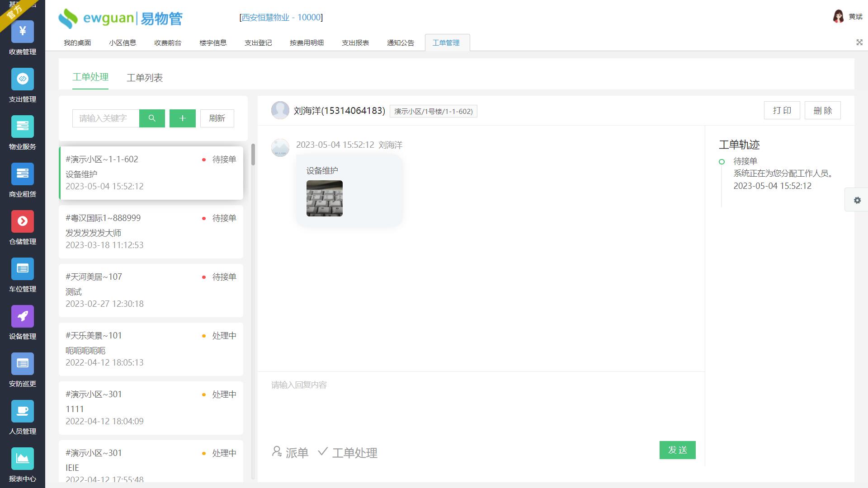Viewport: 868px width, 488px height.
Task: Type in the 请输入关键字 search field
Action: pyautogui.click(x=106, y=118)
